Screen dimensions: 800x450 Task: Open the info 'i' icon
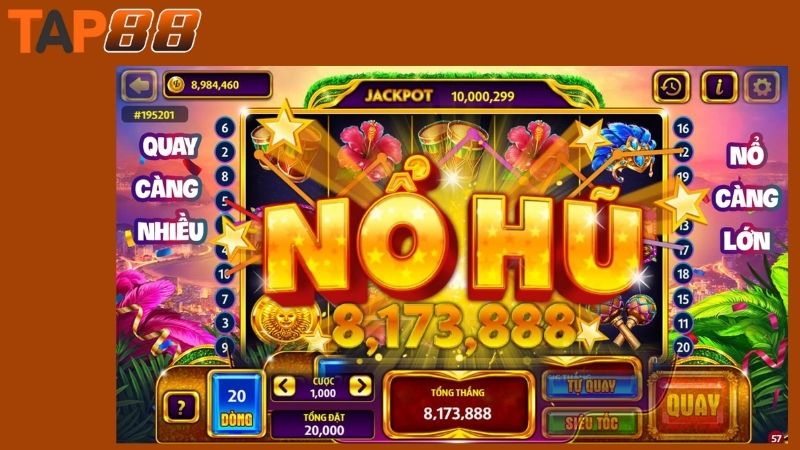click(x=718, y=87)
